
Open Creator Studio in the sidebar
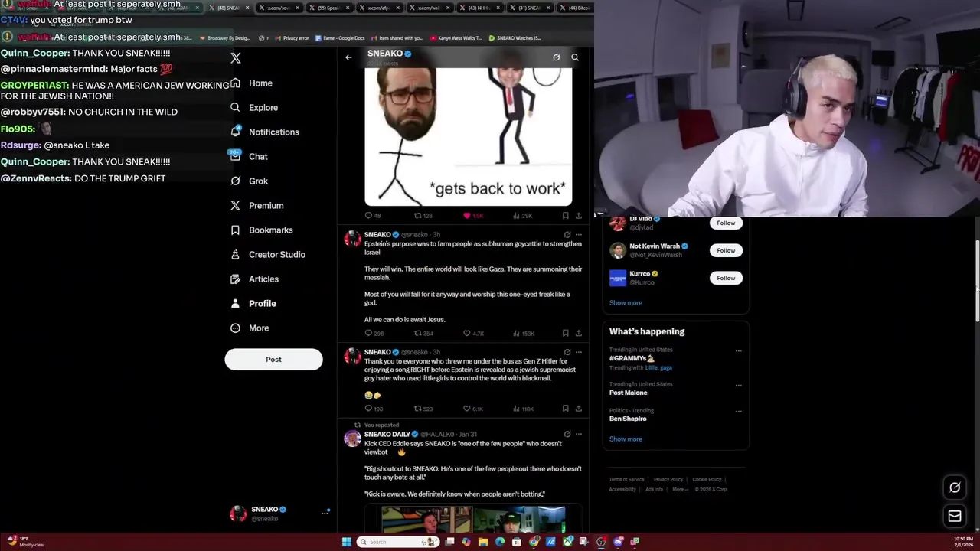(x=268, y=254)
